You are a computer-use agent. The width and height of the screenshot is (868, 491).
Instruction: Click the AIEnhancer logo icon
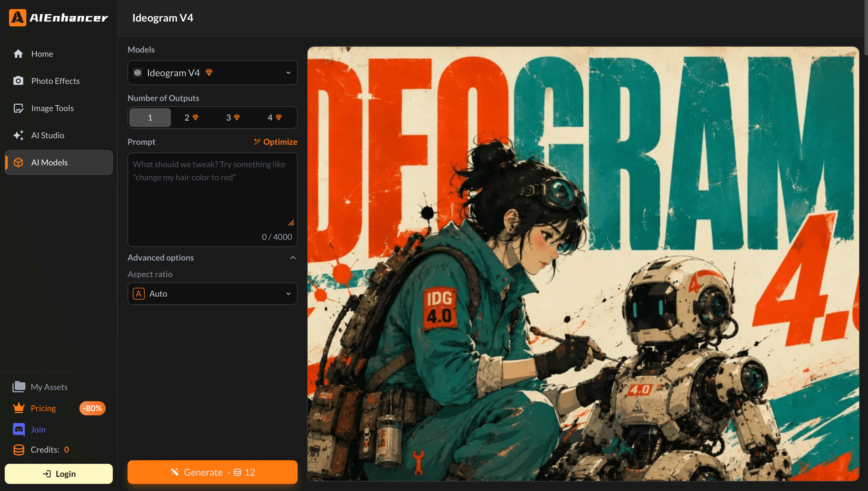click(x=17, y=17)
